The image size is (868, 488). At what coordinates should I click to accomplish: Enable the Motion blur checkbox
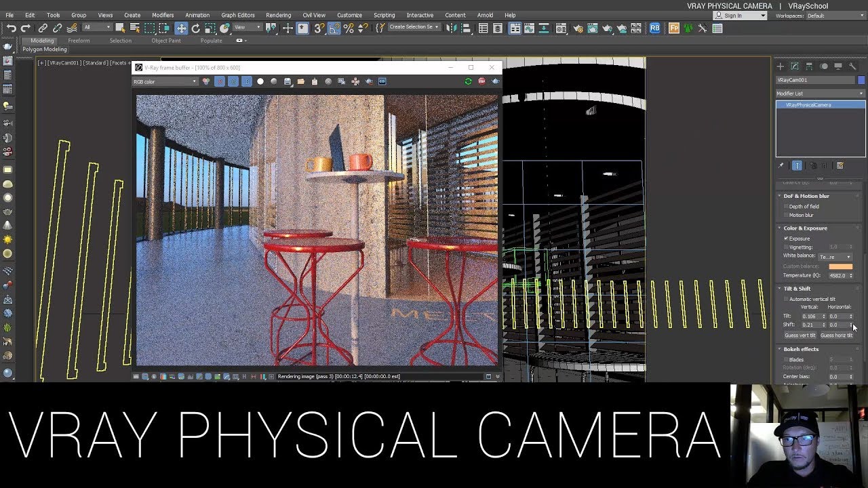(x=786, y=215)
